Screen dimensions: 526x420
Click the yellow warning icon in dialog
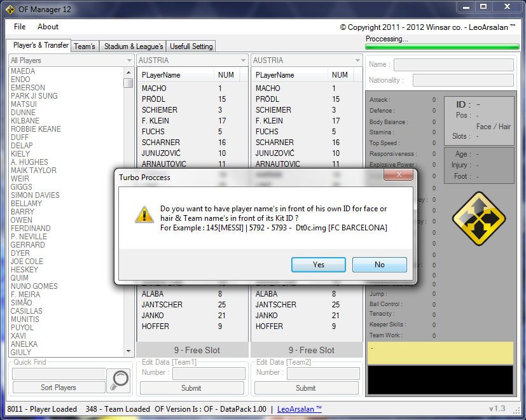(x=144, y=214)
